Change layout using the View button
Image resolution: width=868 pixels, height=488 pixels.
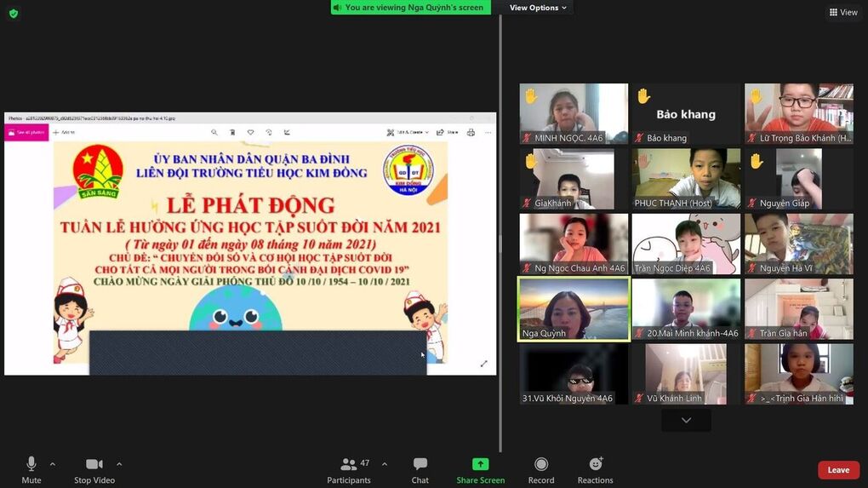tap(843, 12)
